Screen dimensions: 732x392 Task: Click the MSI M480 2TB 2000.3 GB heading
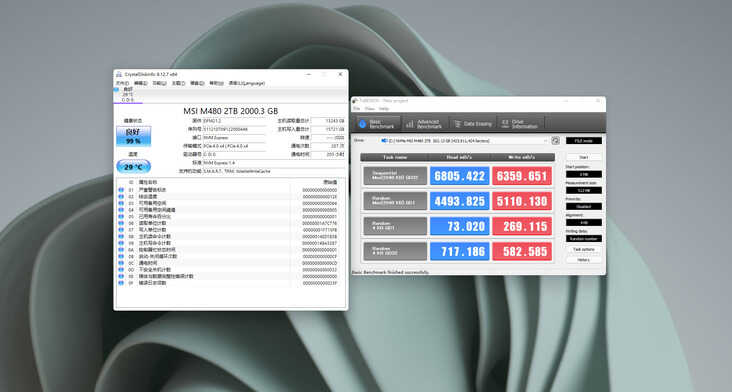[x=231, y=111]
